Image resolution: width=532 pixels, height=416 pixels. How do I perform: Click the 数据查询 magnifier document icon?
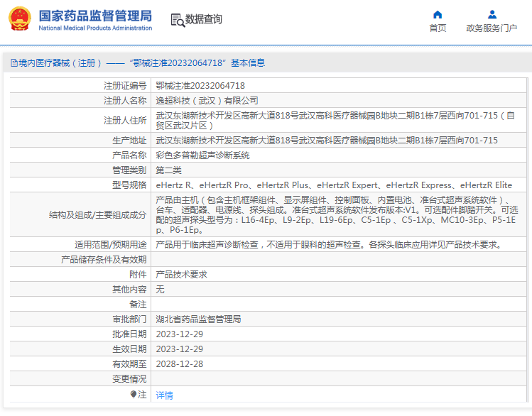(x=177, y=19)
